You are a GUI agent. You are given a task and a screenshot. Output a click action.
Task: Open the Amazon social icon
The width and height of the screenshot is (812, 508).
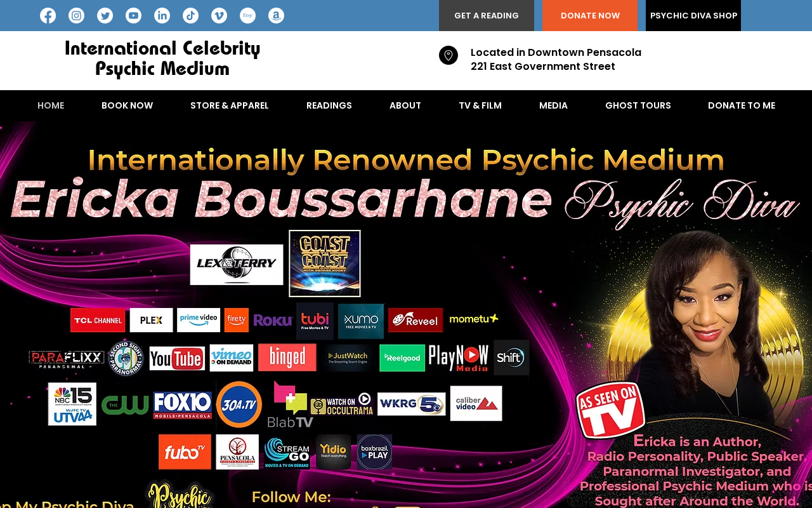[x=276, y=16]
